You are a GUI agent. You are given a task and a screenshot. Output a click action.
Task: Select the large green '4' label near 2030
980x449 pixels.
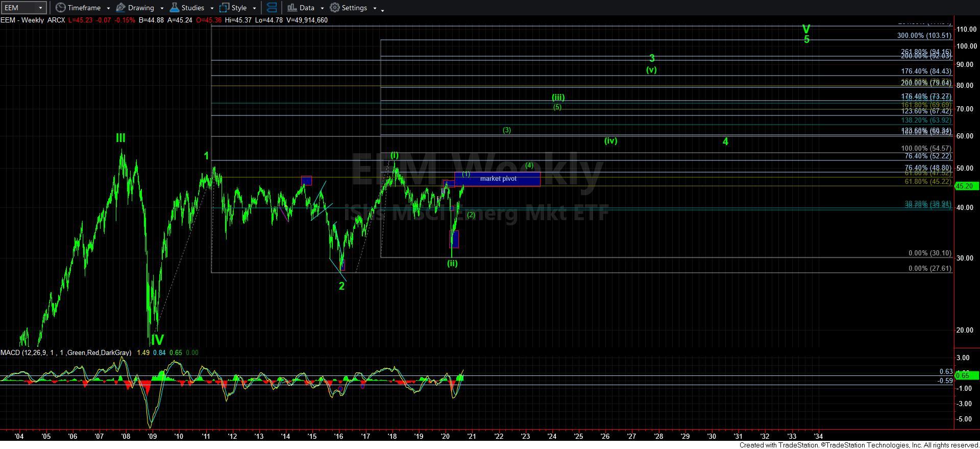pyautogui.click(x=725, y=142)
